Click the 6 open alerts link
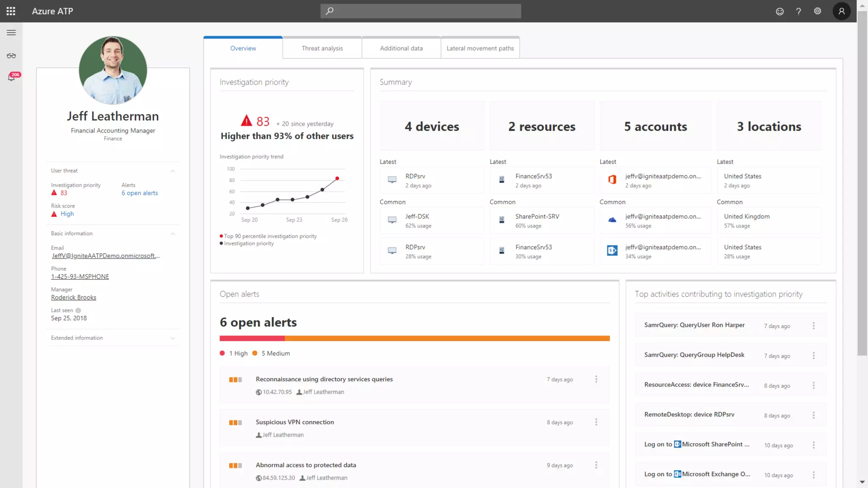The height and width of the screenshot is (488, 868). [x=139, y=193]
